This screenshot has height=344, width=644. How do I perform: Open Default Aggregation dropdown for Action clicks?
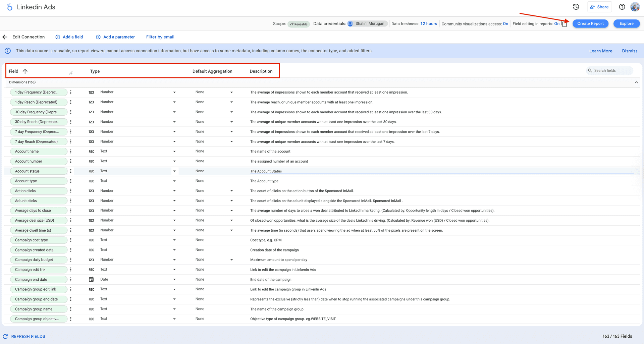[x=231, y=190]
